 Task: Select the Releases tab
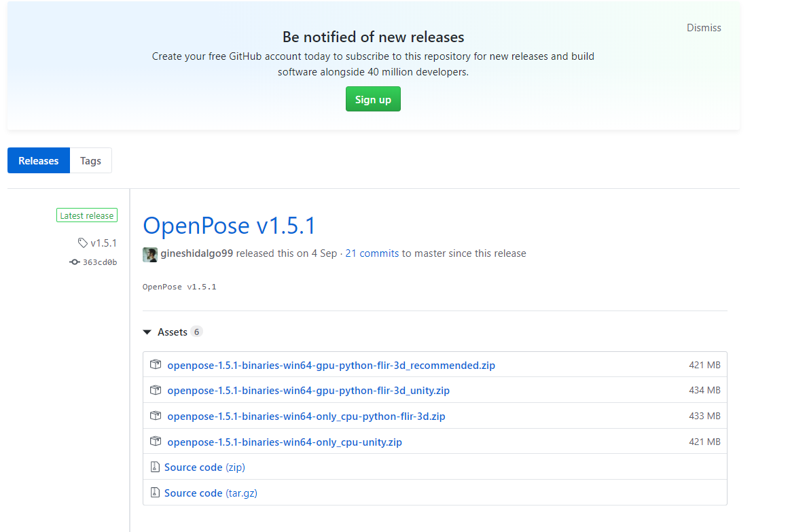click(39, 160)
